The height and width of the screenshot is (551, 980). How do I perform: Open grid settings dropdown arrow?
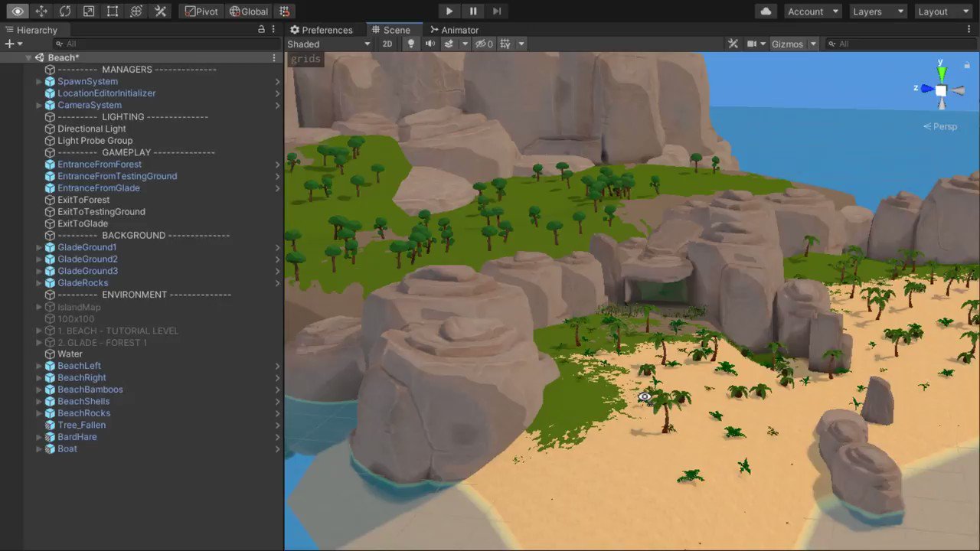point(521,44)
